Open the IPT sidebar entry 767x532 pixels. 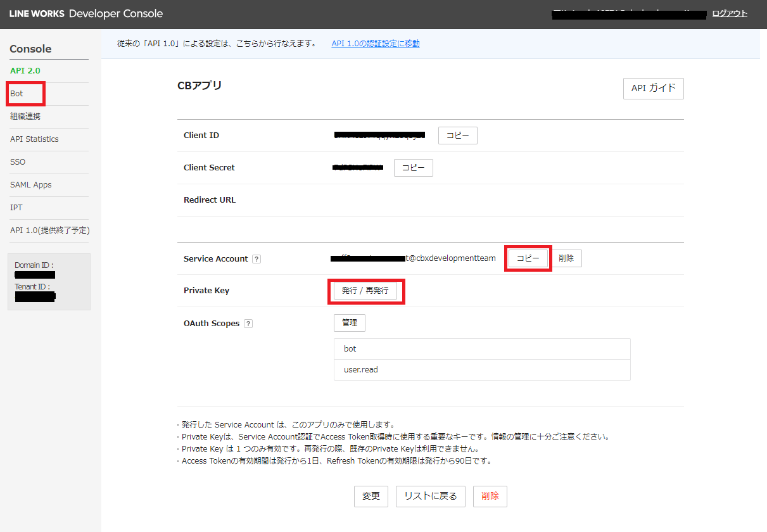[16, 208]
